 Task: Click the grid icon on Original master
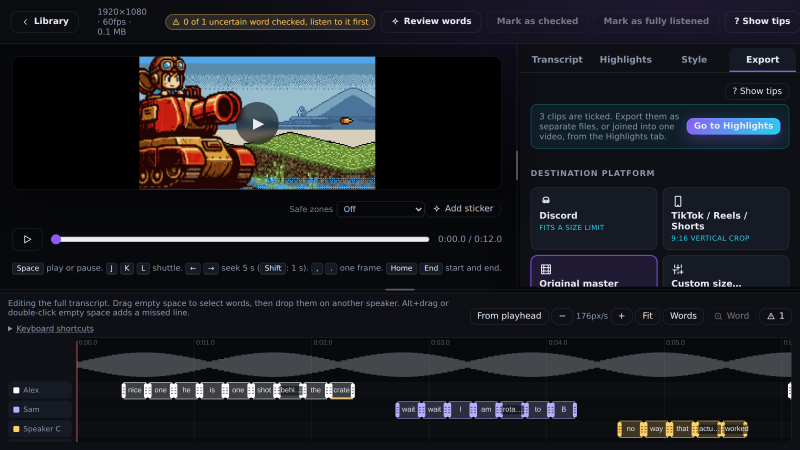point(545,269)
